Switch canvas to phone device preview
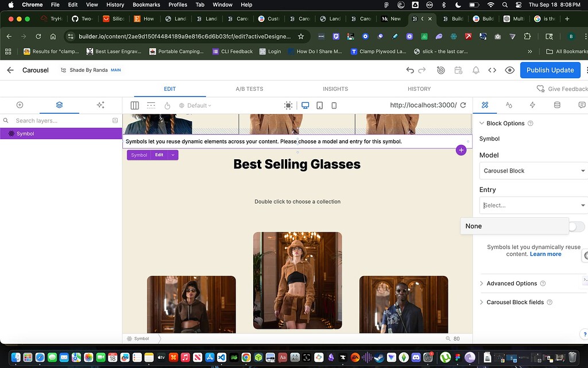This screenshot has height=368, width=588. (334, 105)
